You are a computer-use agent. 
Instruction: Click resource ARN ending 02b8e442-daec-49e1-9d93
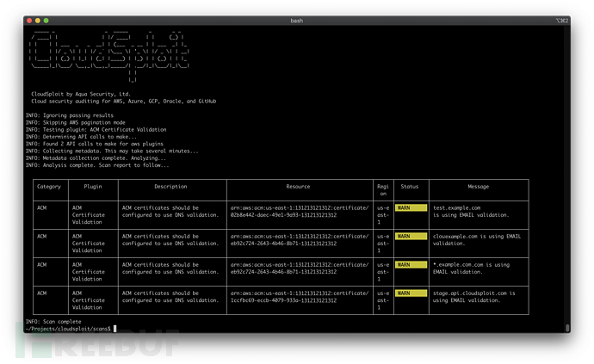(300, 212)
